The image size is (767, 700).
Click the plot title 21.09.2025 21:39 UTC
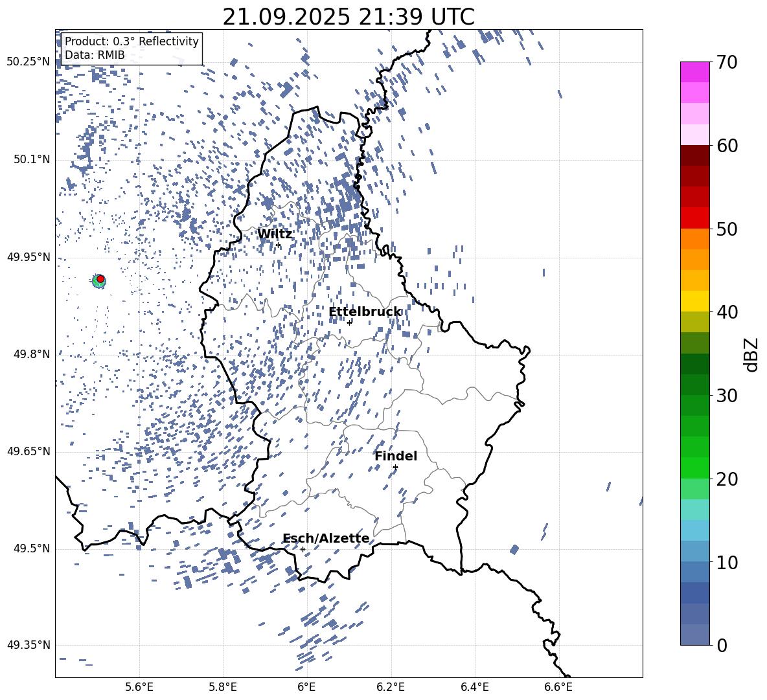tap(349, 17)
